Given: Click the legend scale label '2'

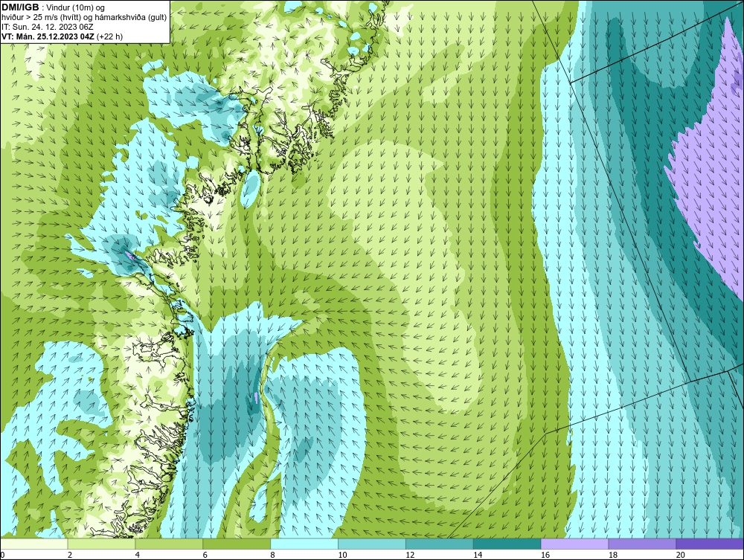Looking at the screenshot, I should [70, 555].
